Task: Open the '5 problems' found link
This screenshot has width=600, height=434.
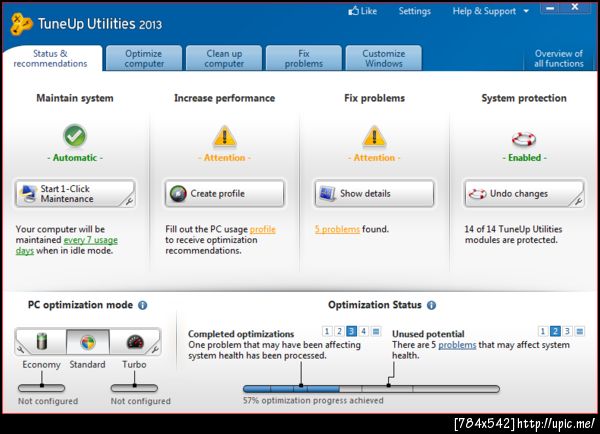Action: [x=337, y=229]
